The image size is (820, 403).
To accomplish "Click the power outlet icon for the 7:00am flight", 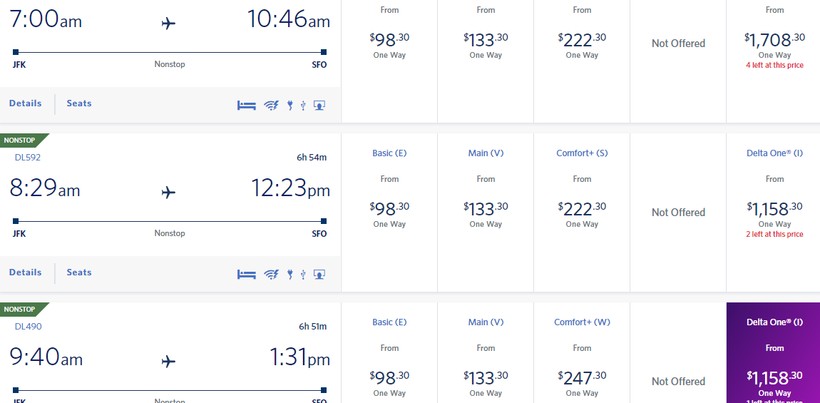I will (x=289, y=105).
